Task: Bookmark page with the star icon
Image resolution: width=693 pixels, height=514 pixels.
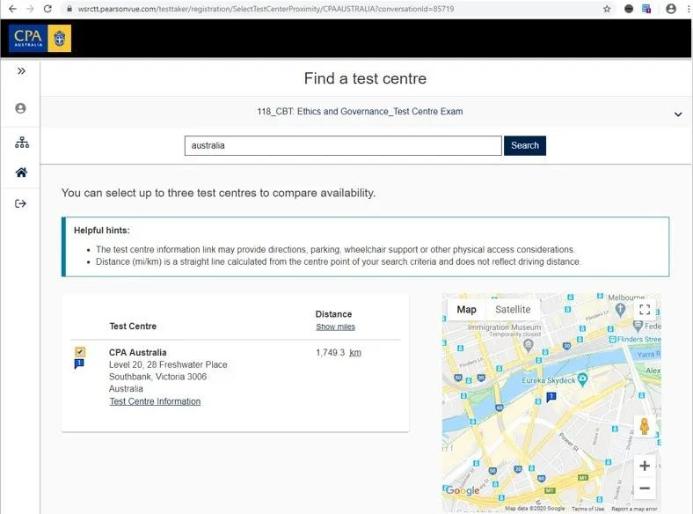Action: [607, 9]
